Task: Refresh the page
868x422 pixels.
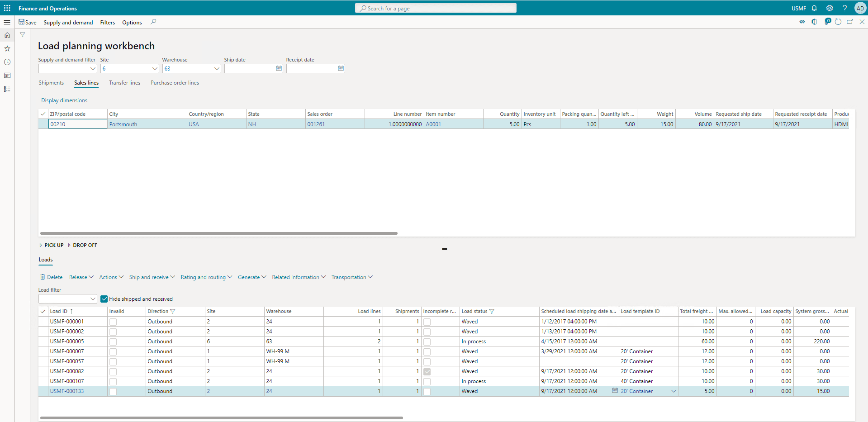Action: 838,22
